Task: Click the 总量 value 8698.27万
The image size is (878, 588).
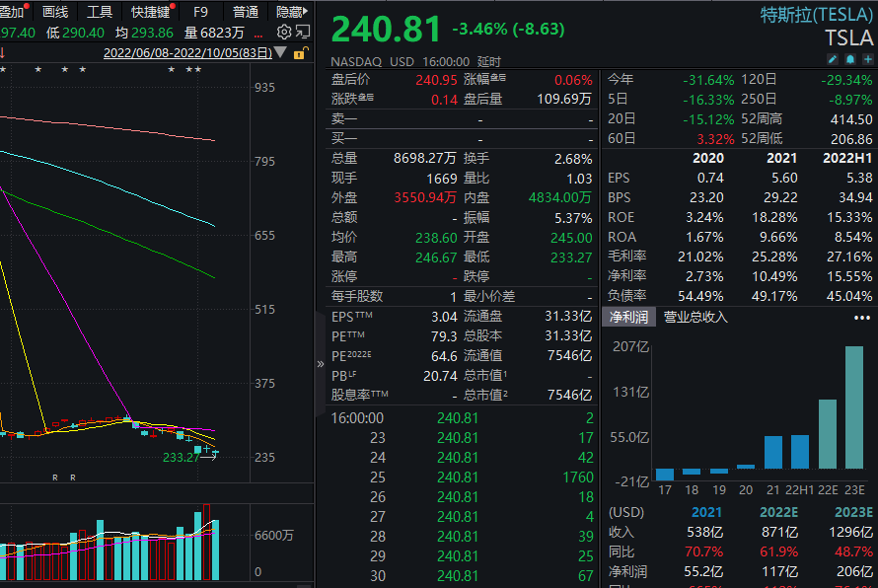Action: (424, 159)
